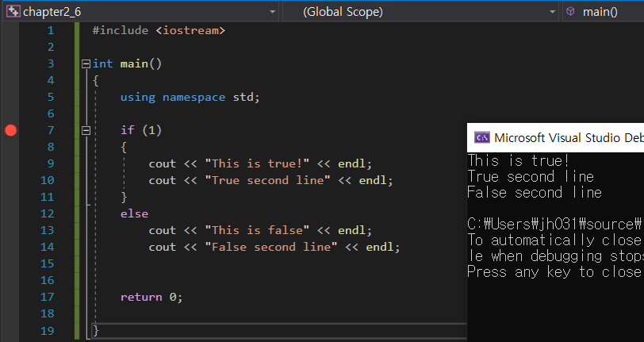Click the 'if' keyword on line 7
Image resolution: width=644 pixels, height=342 pixels.
128,130
